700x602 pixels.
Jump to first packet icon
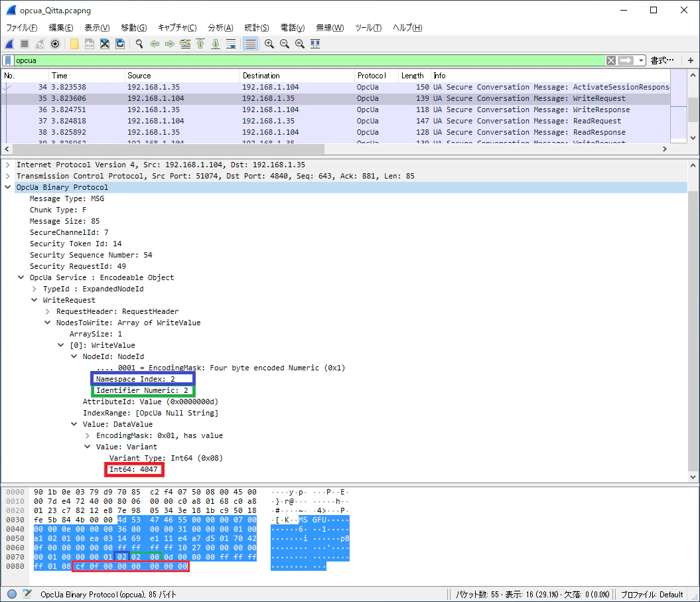[200, 44]
